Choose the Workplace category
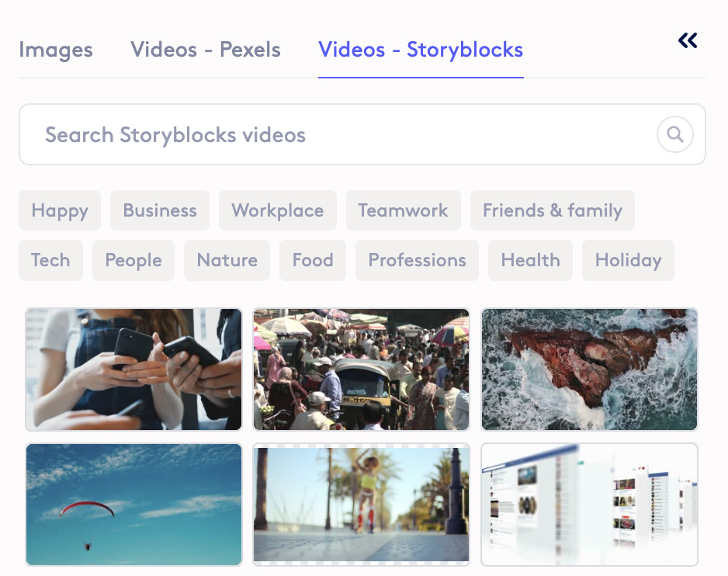Image resolution: width=728 pixels, height=576 pixels. (277, 210)
